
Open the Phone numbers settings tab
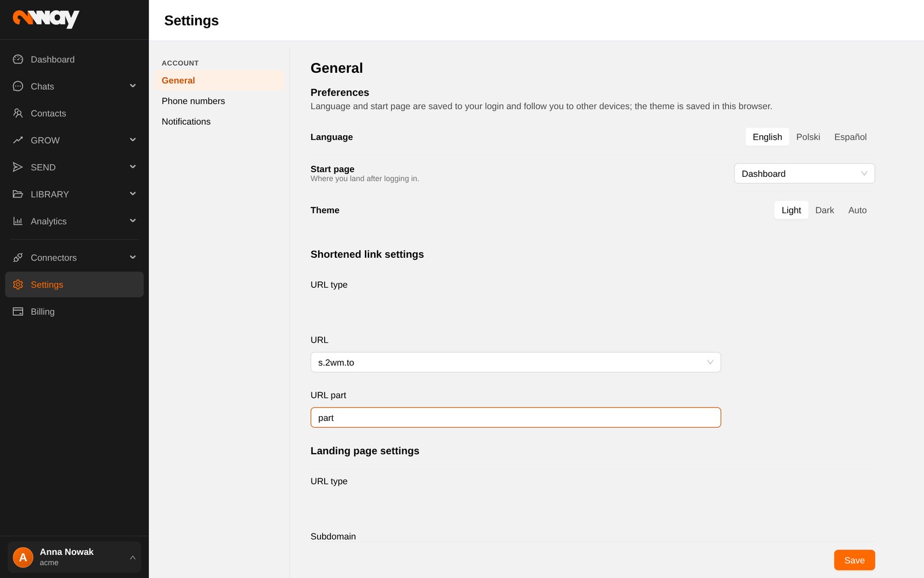point(219,101)
